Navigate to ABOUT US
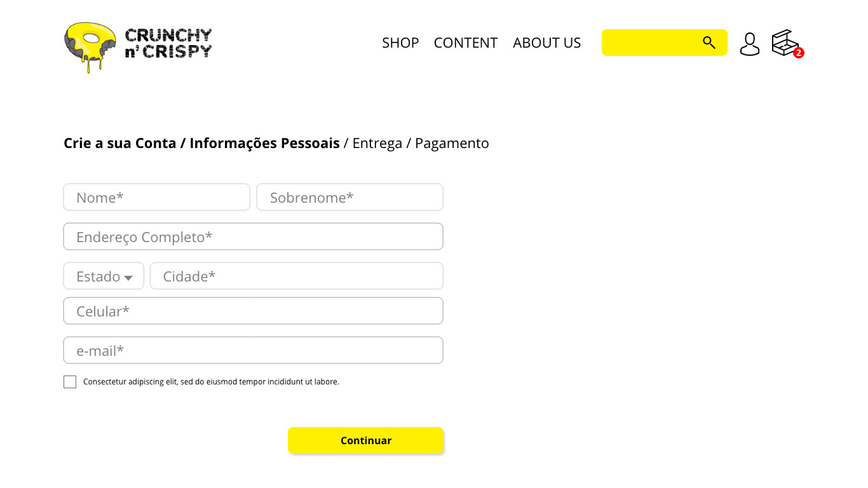The image size is (868, 488). click(546, 43)
